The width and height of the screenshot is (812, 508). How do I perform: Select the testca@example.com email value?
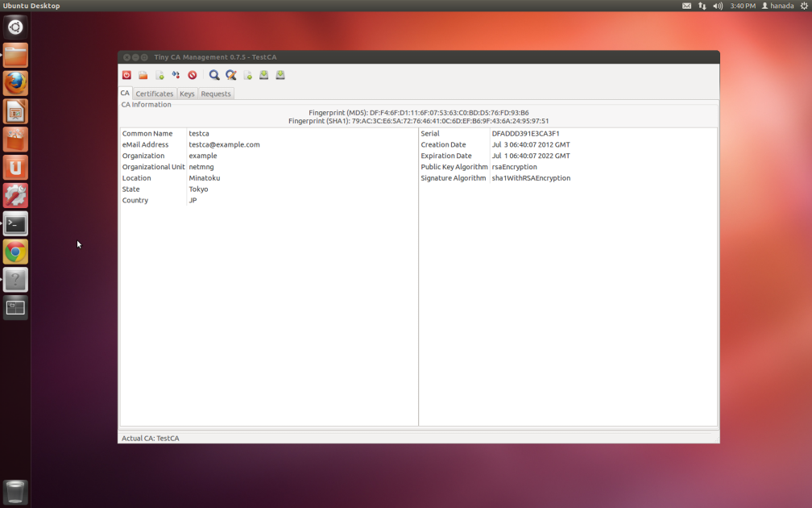224,145
